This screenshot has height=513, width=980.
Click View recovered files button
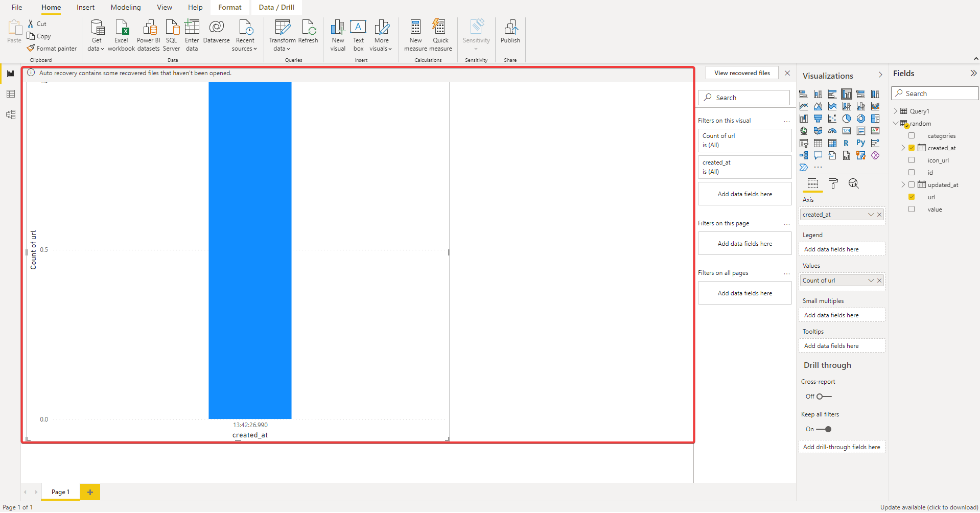tap(742, 73)
